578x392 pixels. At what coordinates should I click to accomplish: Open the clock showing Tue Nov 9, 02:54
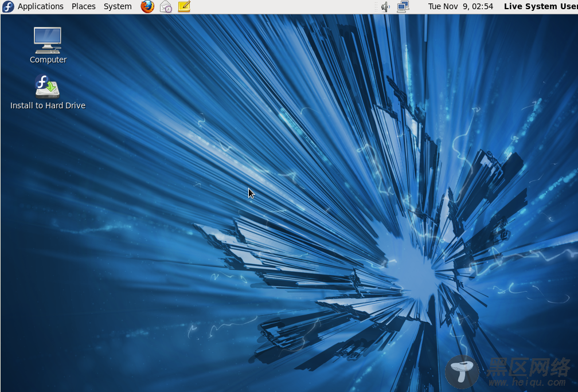click(460, 6)
